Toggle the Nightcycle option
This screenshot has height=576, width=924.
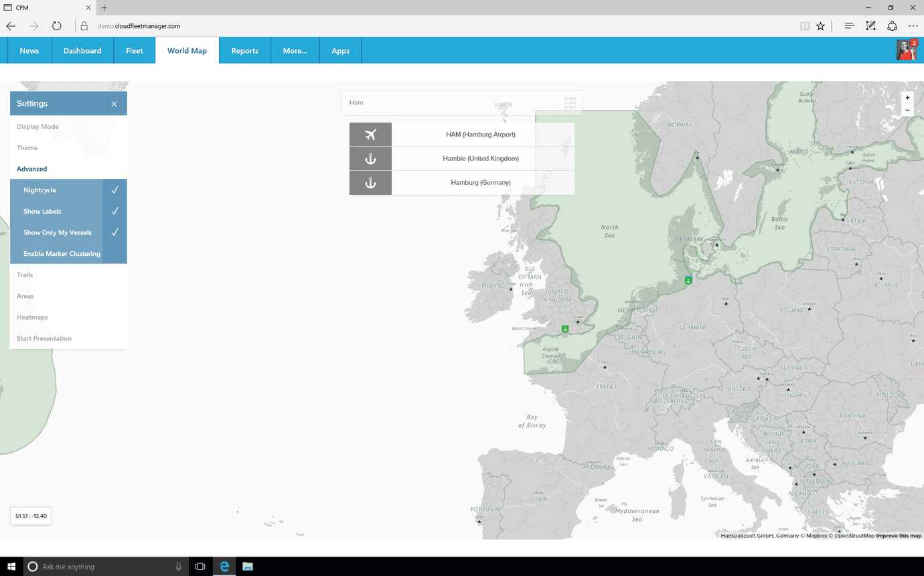68,190
